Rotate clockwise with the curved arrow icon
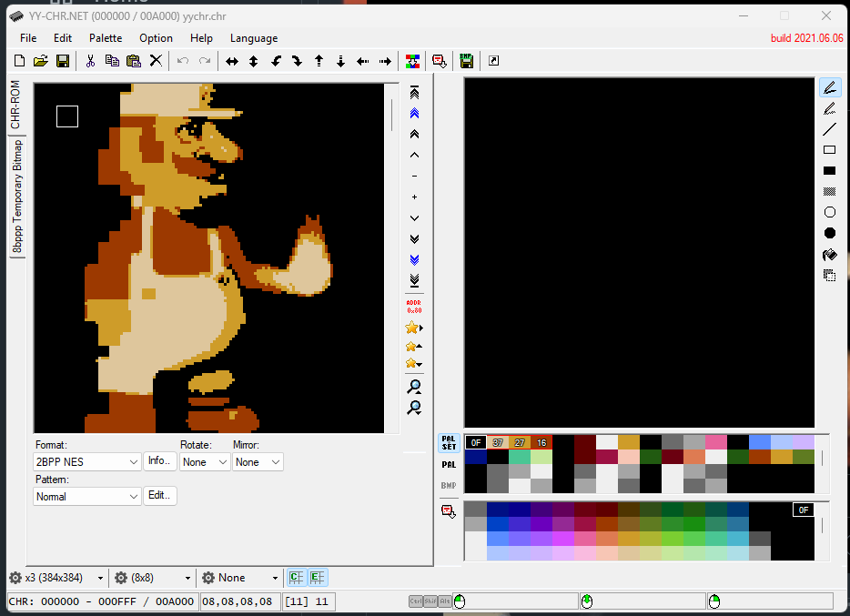850x616 pixels. [x=297, y=61]
